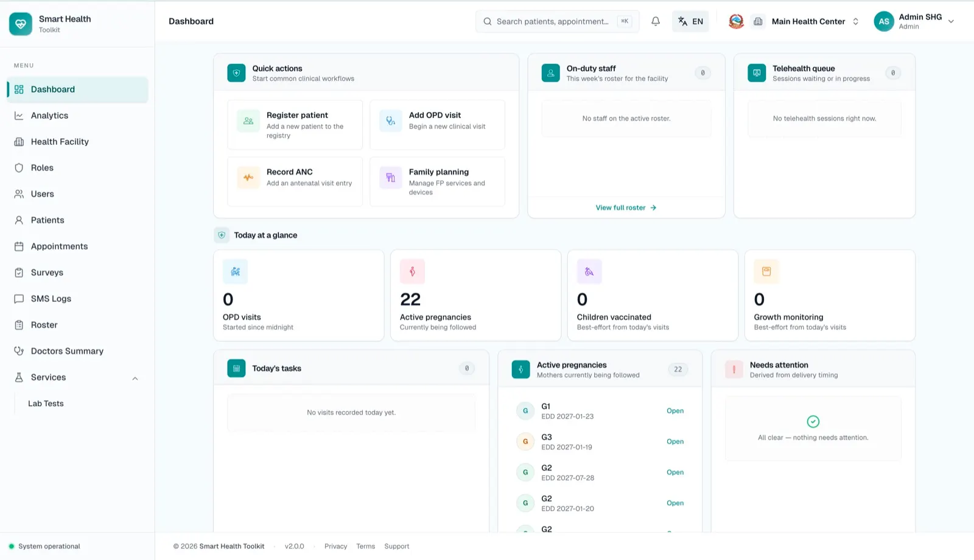The image size is (974, 560).
Task: Click the Telehealth queue count badge
Action: 893,73
